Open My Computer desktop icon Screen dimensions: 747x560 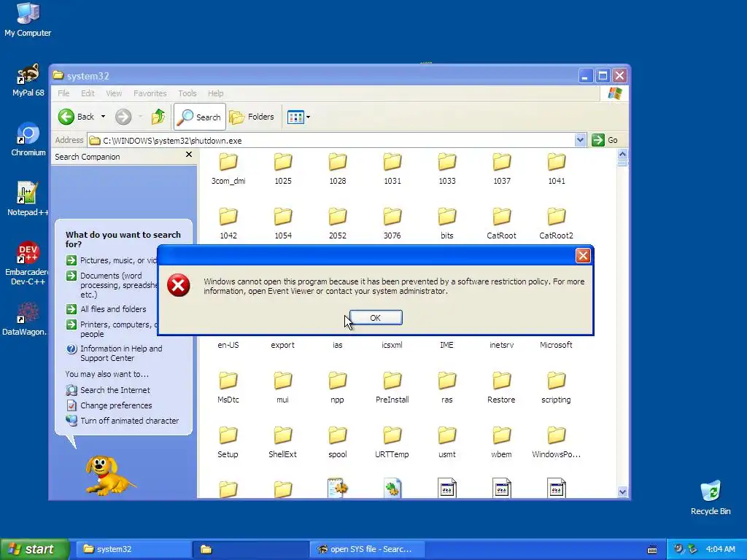[x=28, y=20]
